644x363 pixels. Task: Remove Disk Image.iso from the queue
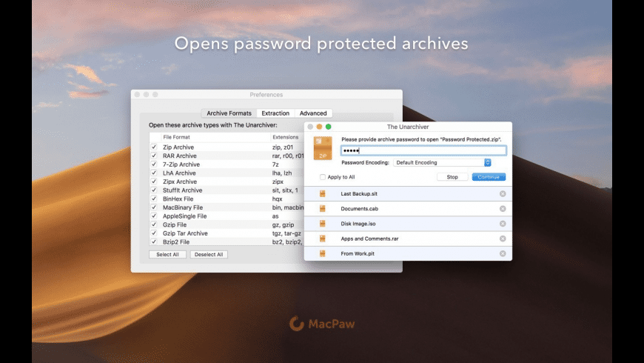pyautogui.click(x=503, y=224)
